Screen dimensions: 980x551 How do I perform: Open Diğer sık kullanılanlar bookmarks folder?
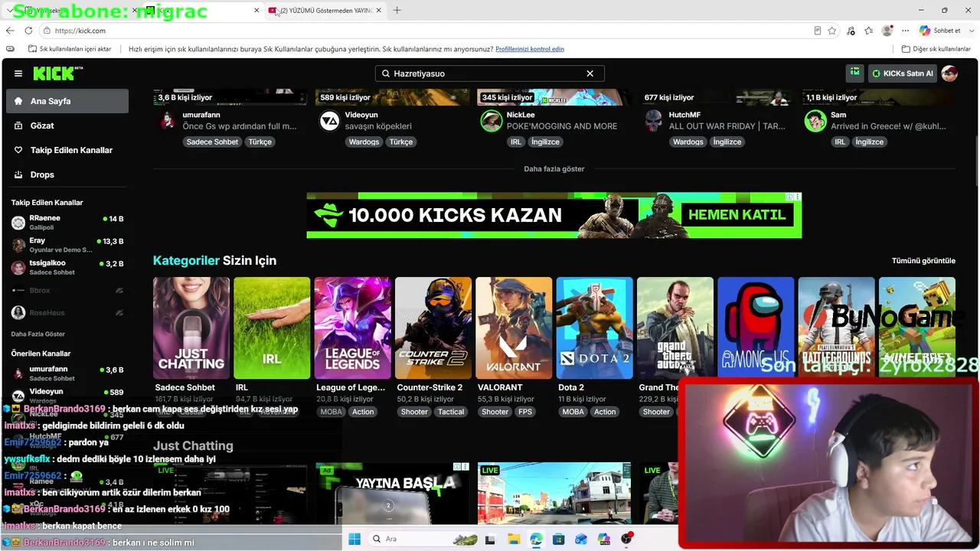[x=936, y=49]
